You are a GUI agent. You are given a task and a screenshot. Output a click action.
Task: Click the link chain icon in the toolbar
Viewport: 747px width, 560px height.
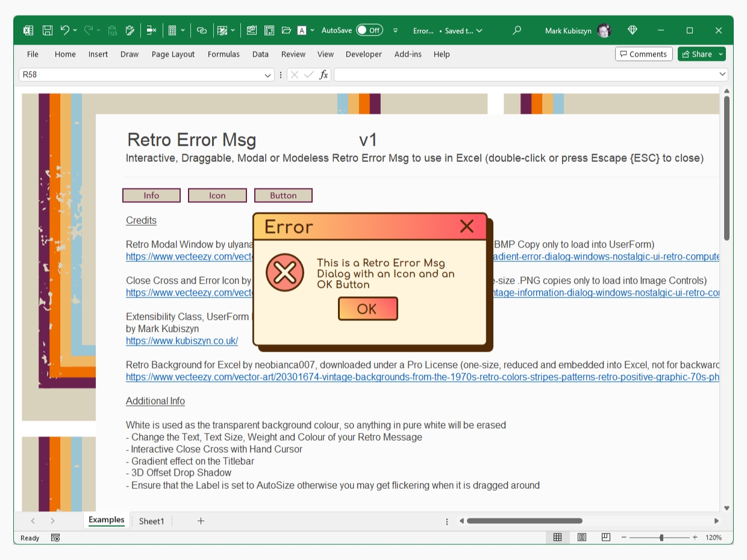202,30
